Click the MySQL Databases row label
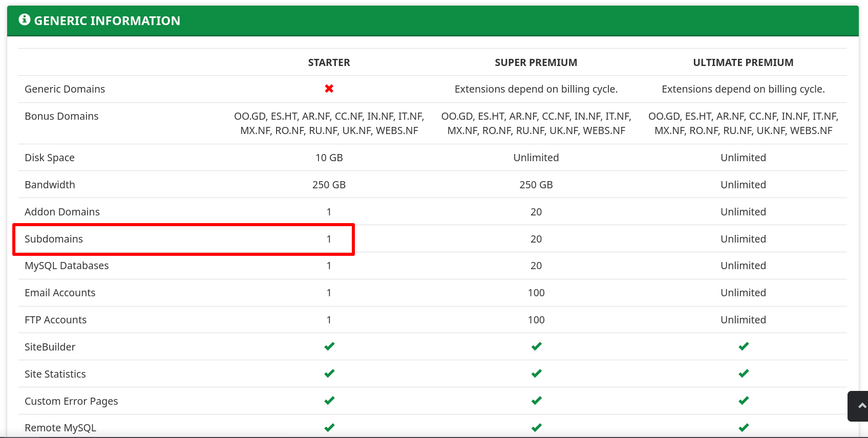868x438 pixels. 67,266
